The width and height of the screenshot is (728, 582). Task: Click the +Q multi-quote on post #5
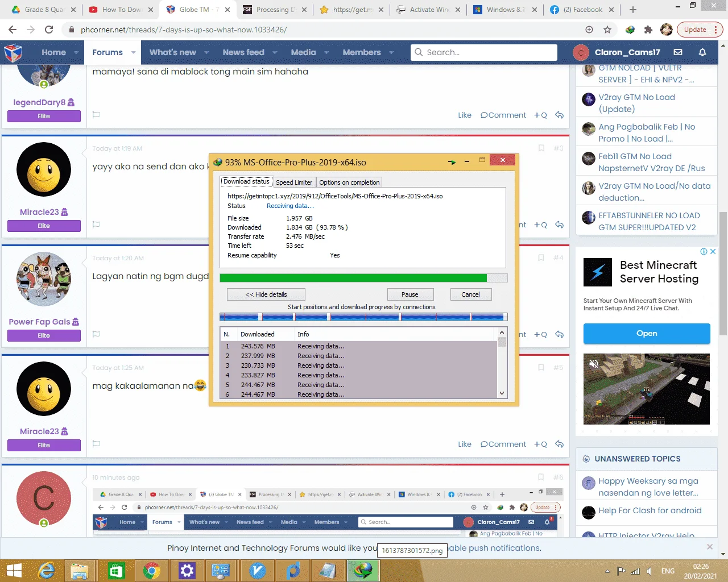pyautogui.click(x=540, y=444)
